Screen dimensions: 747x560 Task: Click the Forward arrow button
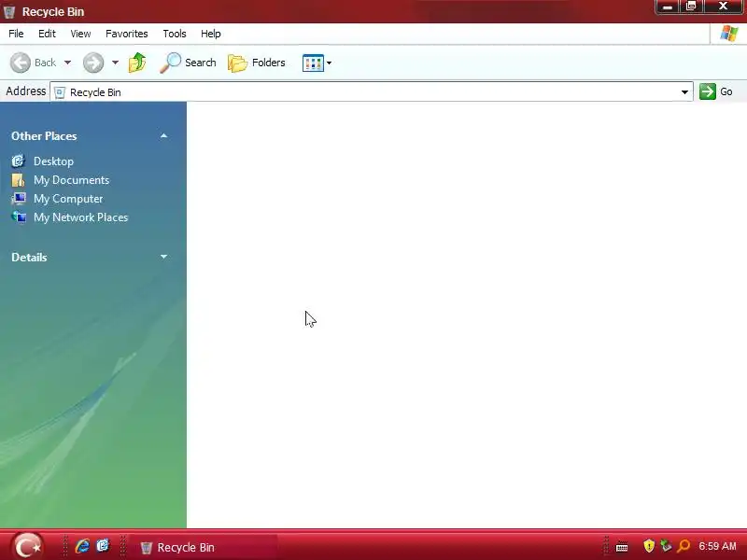pyautogui.click(x=92, y=63)
